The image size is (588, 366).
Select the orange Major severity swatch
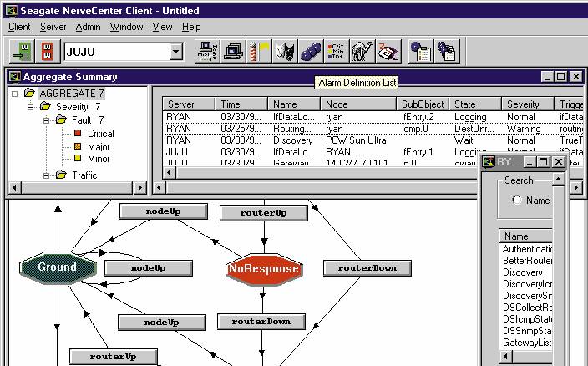[x=78, y=146]
